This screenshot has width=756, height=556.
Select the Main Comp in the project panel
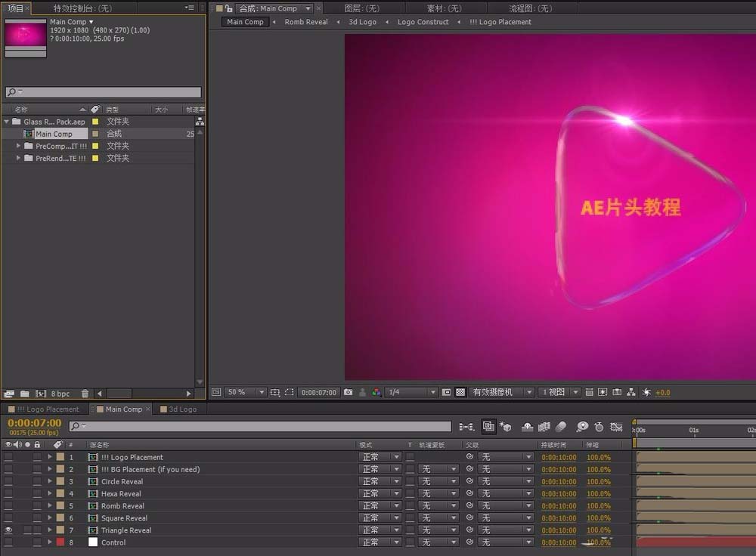click(55, 133)
